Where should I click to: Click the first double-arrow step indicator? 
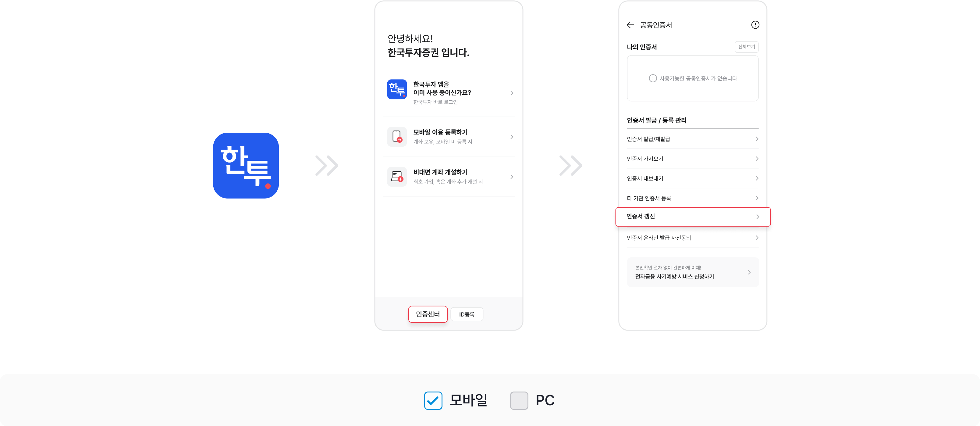click(327, 166)
